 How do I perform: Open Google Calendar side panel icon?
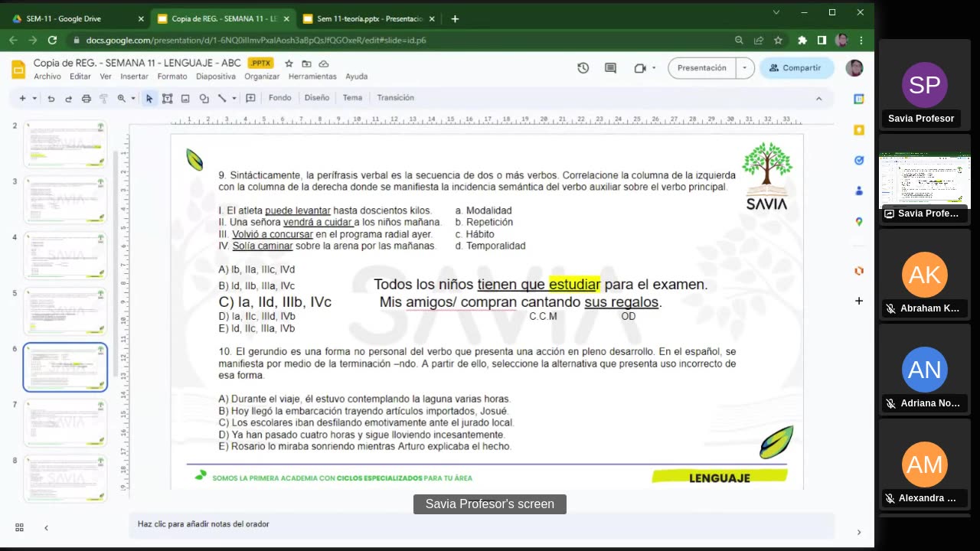tap(859, 99)
